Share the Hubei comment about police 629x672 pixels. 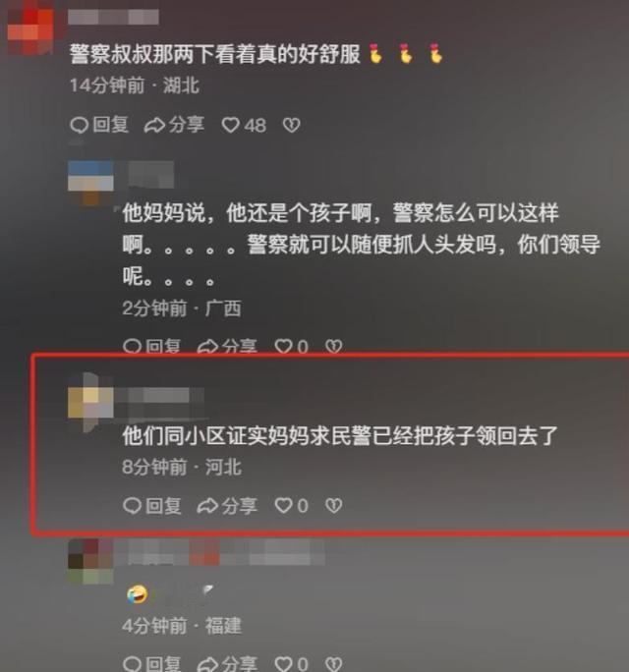click(174, 125)
